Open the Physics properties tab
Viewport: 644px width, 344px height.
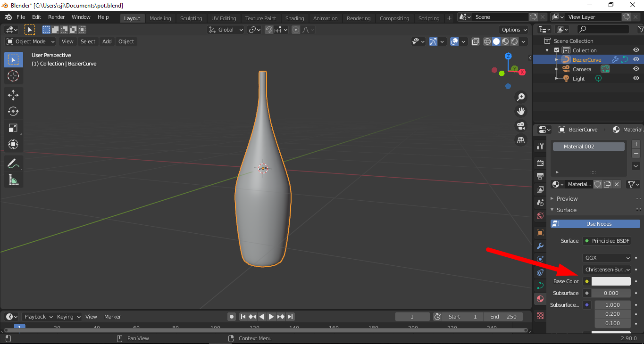(540, 272)
